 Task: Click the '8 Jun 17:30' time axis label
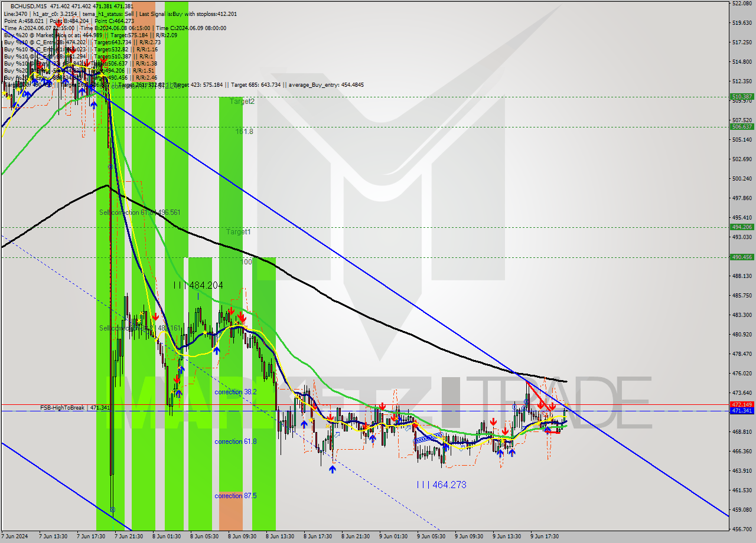tap(318, 537)
